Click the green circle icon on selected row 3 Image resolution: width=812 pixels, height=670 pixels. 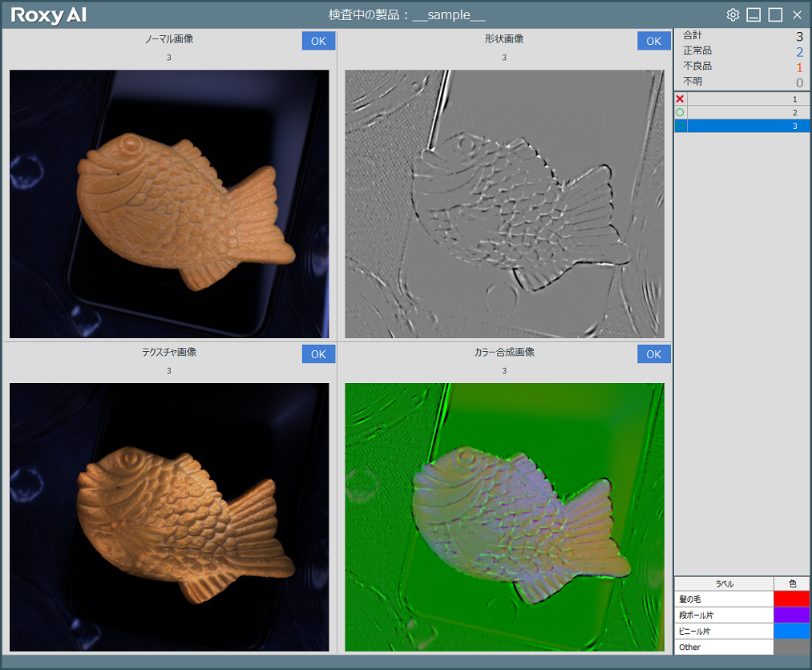681,126
